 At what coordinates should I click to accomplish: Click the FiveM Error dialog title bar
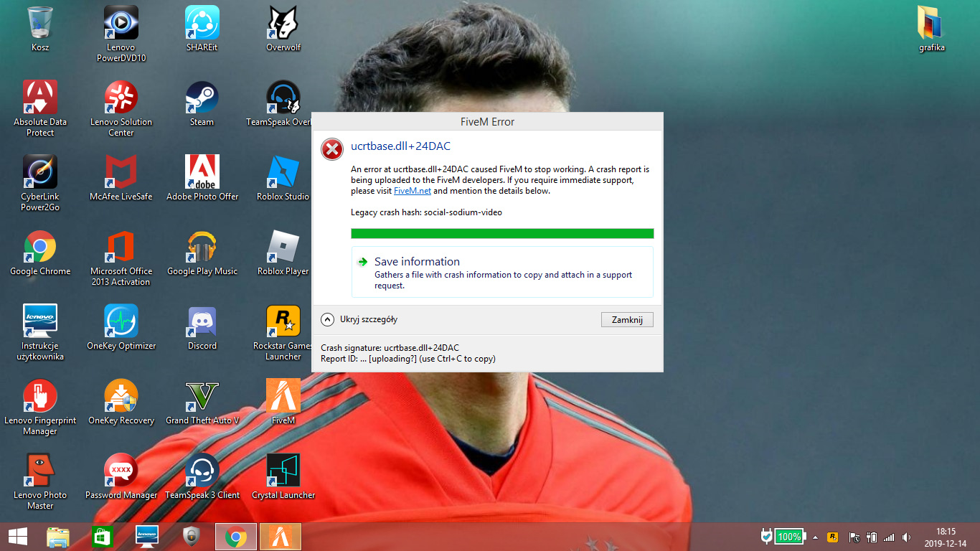(487, 122)
